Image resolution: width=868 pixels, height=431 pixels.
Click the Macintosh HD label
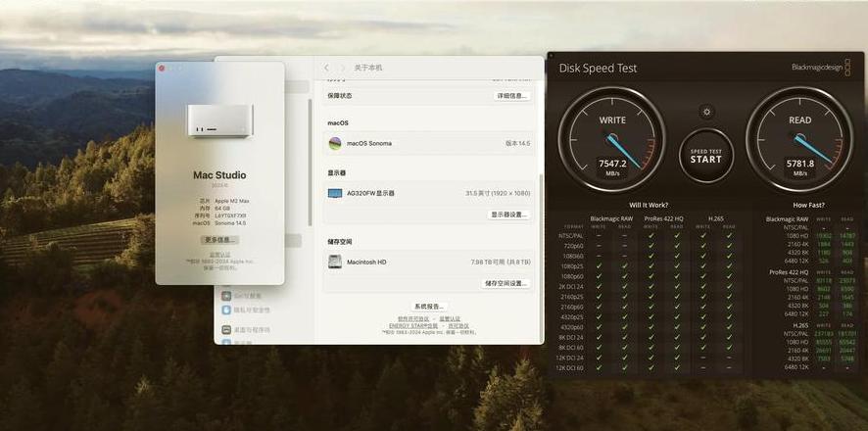366,262
